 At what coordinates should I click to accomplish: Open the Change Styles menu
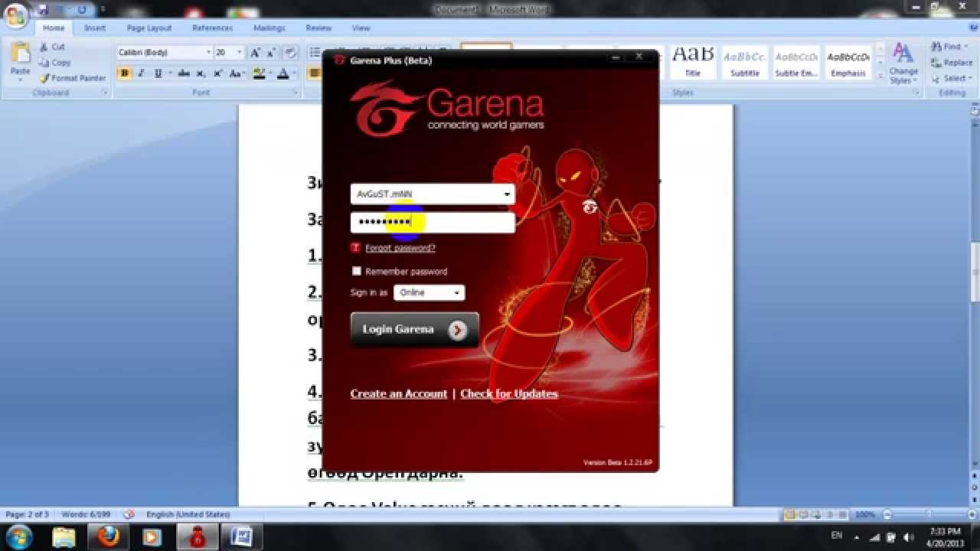tap(903, 63)
